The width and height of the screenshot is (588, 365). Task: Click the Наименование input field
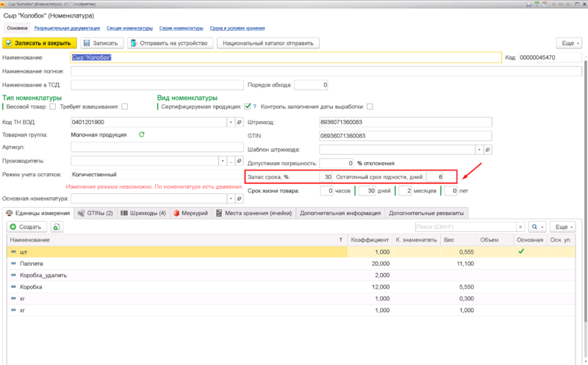[286, 57]
